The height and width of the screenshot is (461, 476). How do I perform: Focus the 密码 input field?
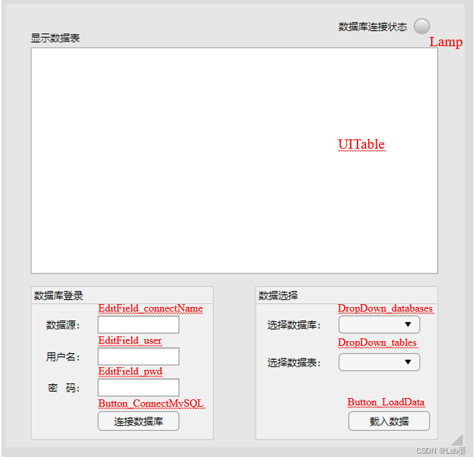click(139, 387)
